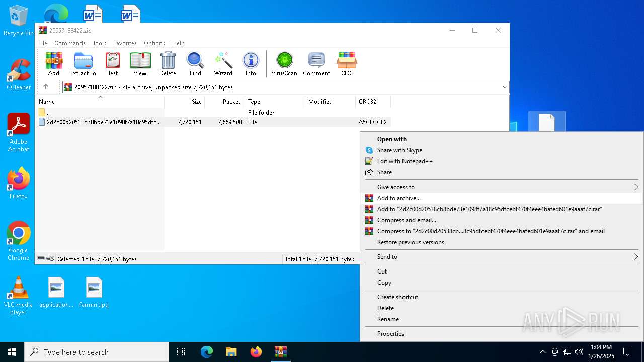The width and height of the screenshot is (644, 362).
Task: Choose Share with Skype
Action: coord(502,150)
